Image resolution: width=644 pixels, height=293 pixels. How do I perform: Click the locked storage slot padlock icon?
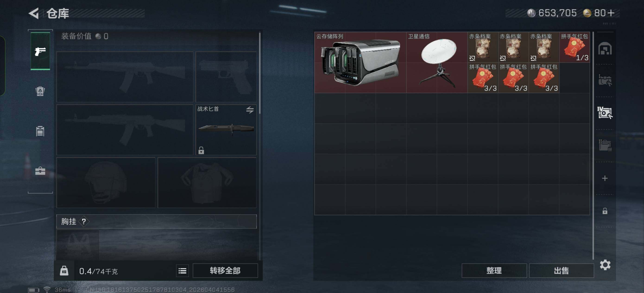click(x=605, y=211)
